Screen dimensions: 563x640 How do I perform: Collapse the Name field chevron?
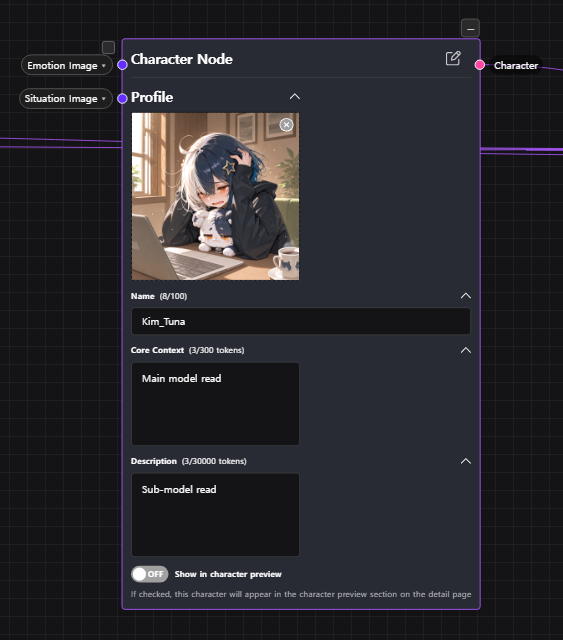pos(466,296)
